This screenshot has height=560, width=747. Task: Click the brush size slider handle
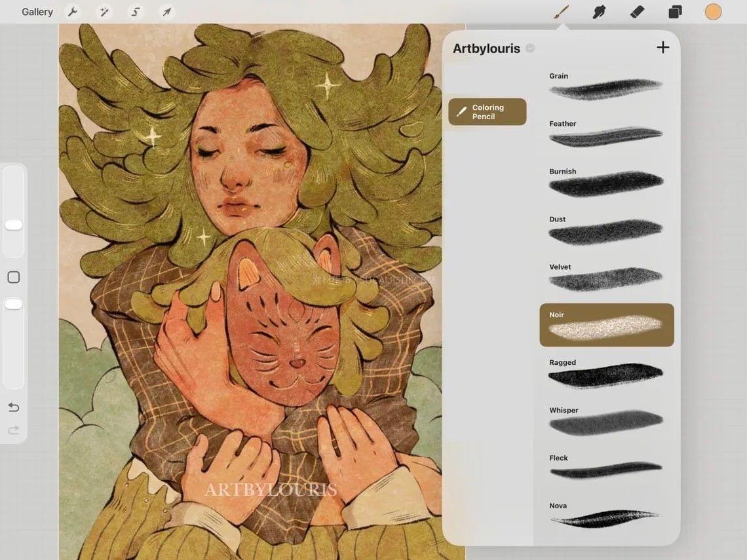point(13,225)
